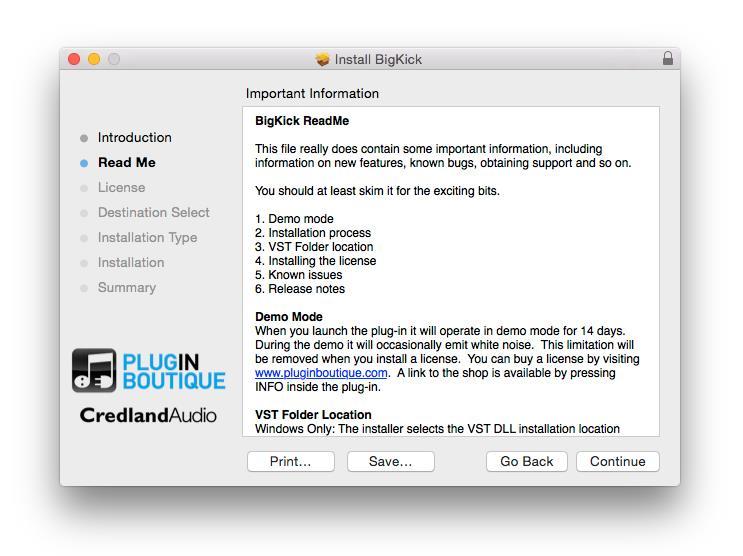Click the '1. Demo mode' list entry
743x556 pixels.
click(294, 219)
